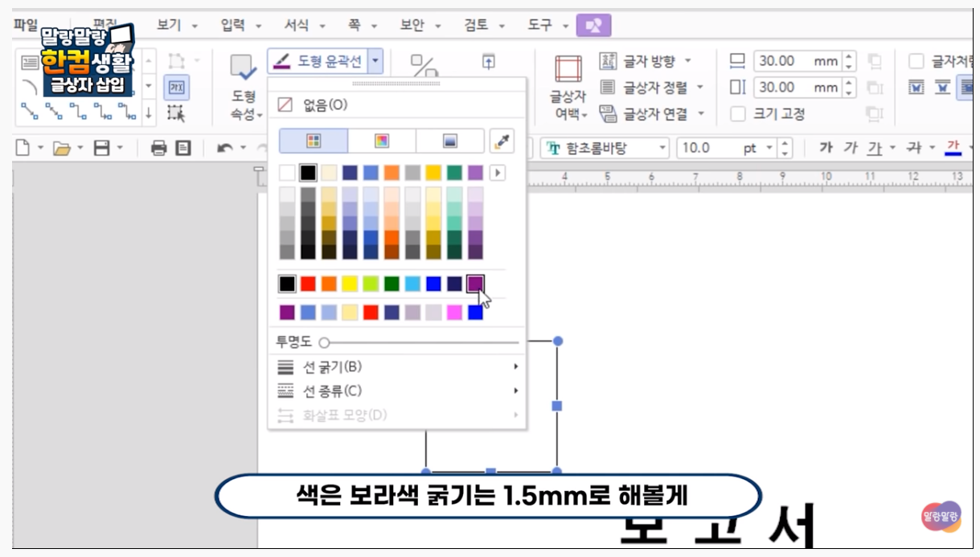980x557 pixels.
Task: Open 도형 속성 shape properties
Action: pyautogui.click(x=244, y=88)
